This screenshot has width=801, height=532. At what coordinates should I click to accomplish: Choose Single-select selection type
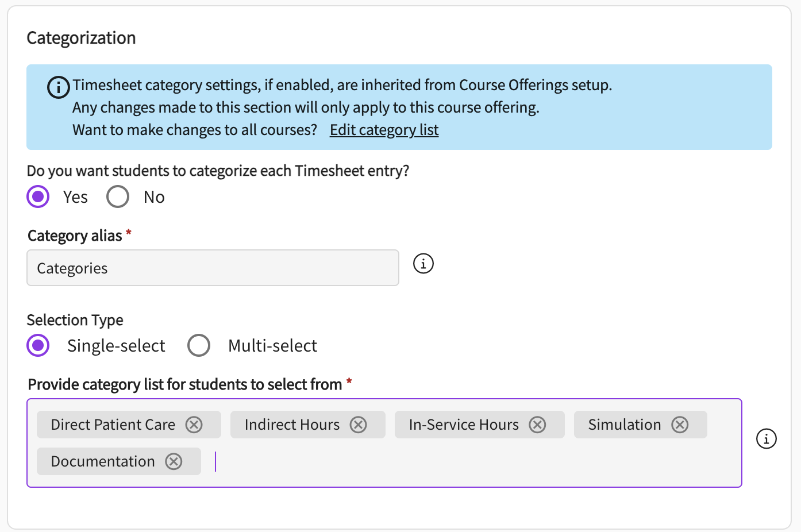click(x=38, y=346)
